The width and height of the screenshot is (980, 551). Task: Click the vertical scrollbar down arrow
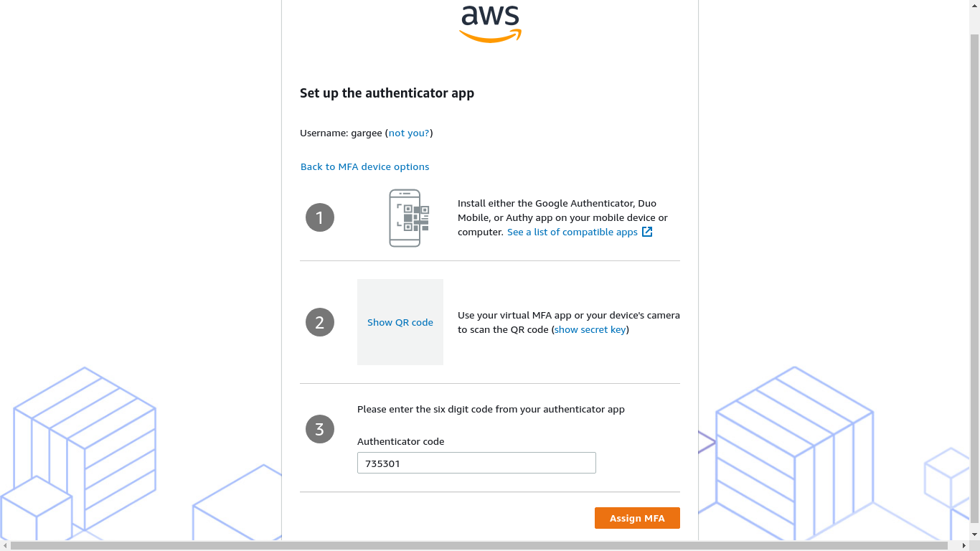(x=974, y=534)
